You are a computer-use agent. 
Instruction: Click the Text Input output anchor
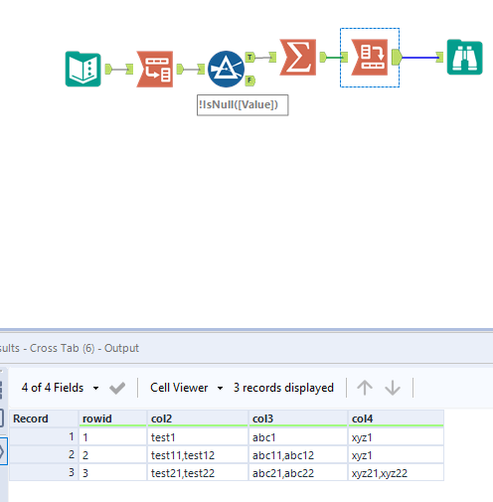coord(108,69)
